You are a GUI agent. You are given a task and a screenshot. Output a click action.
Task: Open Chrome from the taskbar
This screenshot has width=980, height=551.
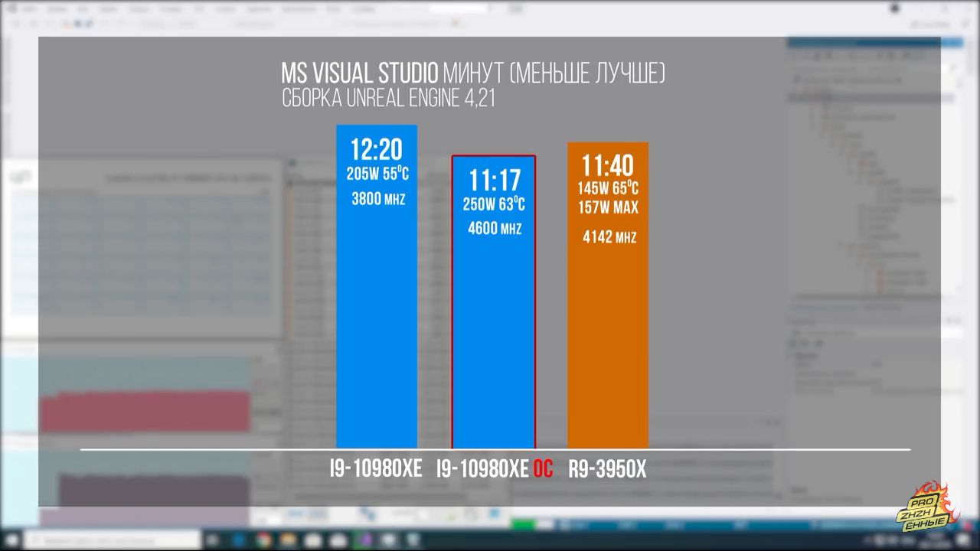263,539
